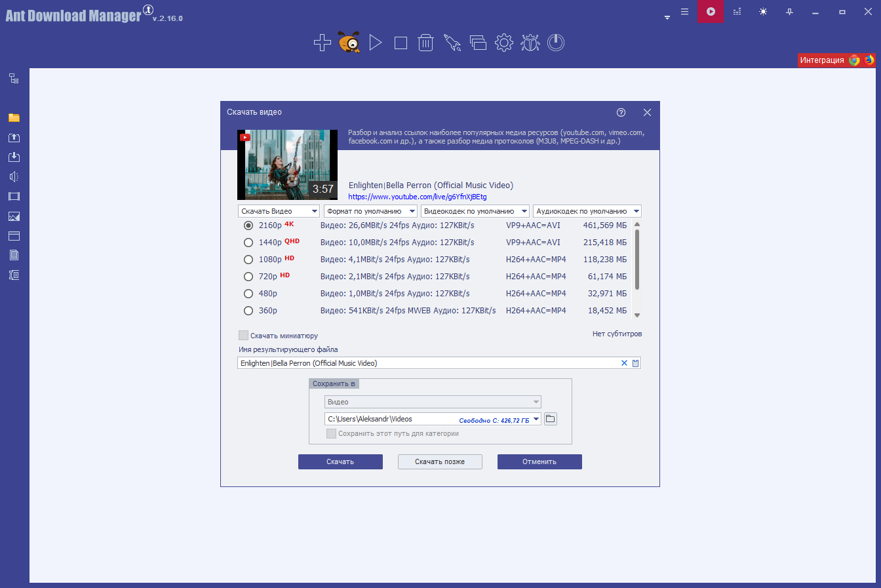This screenshot has width=881, height=588.
Task: Open the Видео category dropdown
Action: [433, 402]
